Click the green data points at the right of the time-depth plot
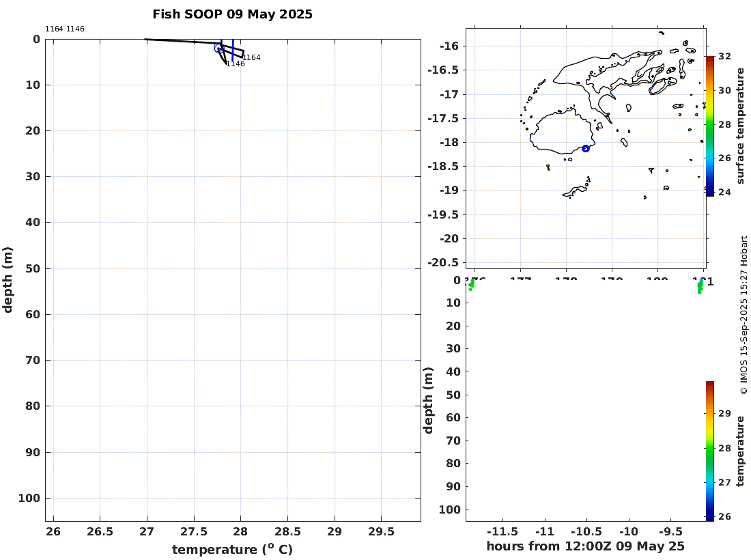This screenshot has width=751, height=560. coord(700,286)
